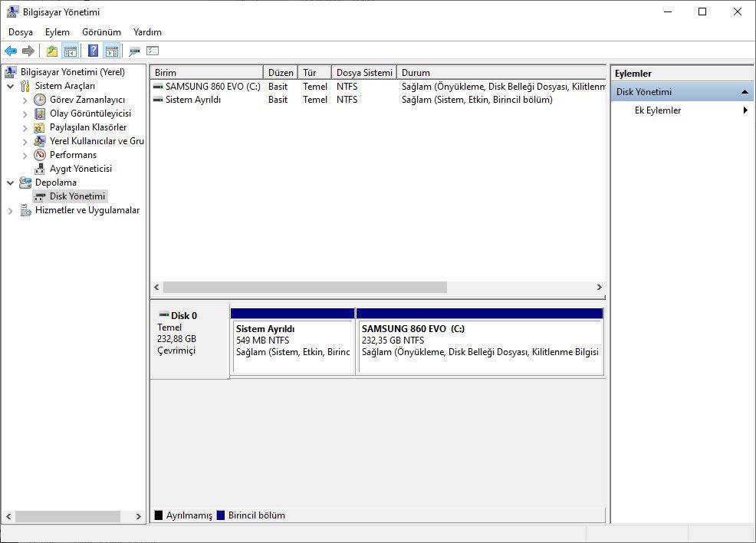Viewport: 756px width, 543px height.
Task: Select Ek Eylemler in actions pane
Action: (658, 110)
